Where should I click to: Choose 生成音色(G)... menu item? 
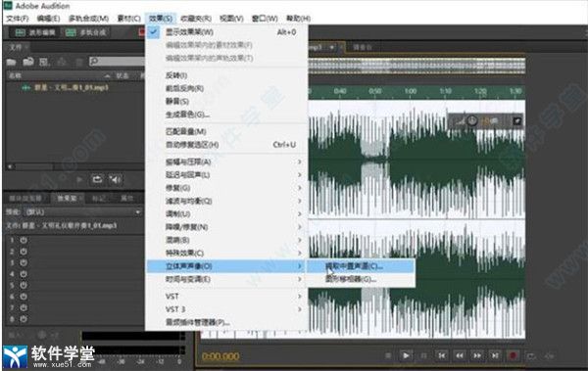[x=226, y=115]
